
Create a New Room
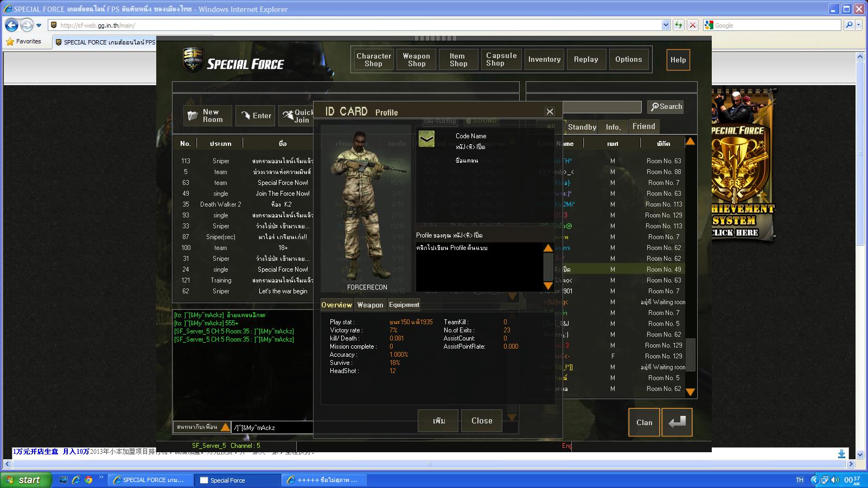coord(209,115)
